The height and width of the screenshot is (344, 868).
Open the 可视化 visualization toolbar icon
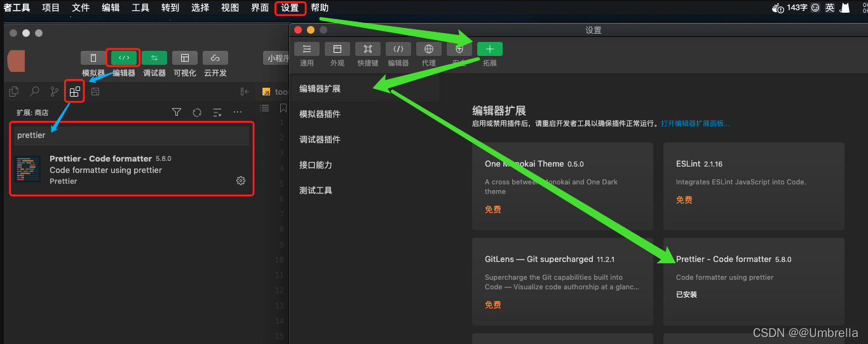(x=185, y=58)
